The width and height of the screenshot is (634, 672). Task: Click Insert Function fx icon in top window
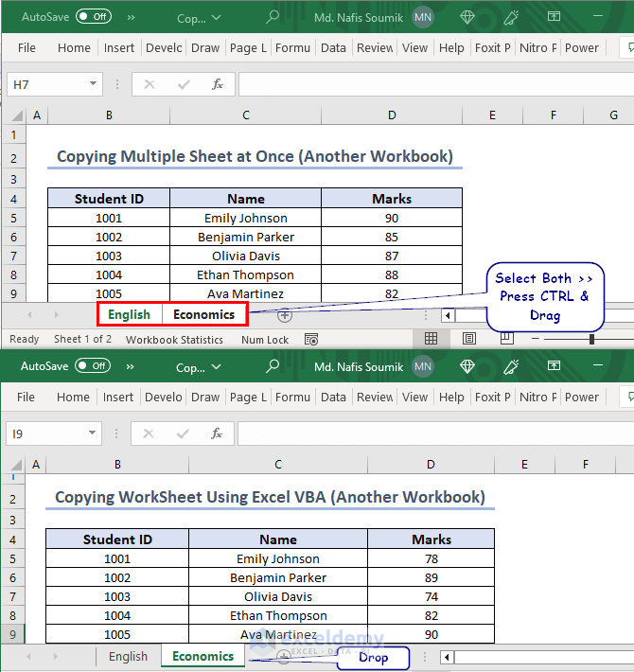pos(218,84)
